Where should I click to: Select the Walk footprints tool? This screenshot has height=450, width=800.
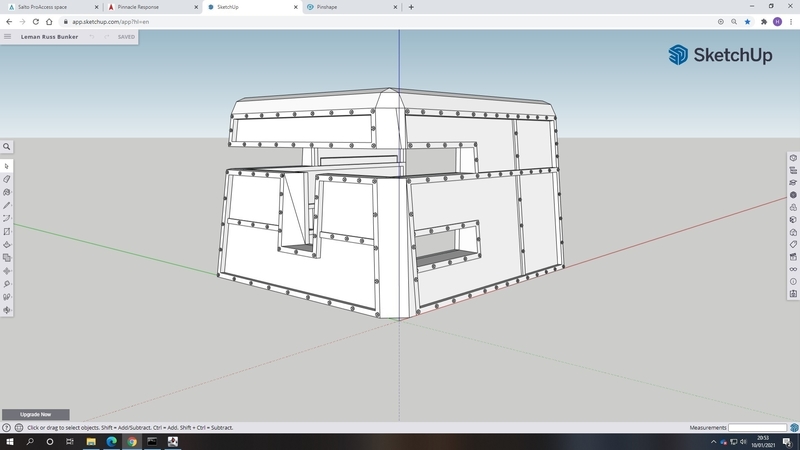(x=7, y=297)
